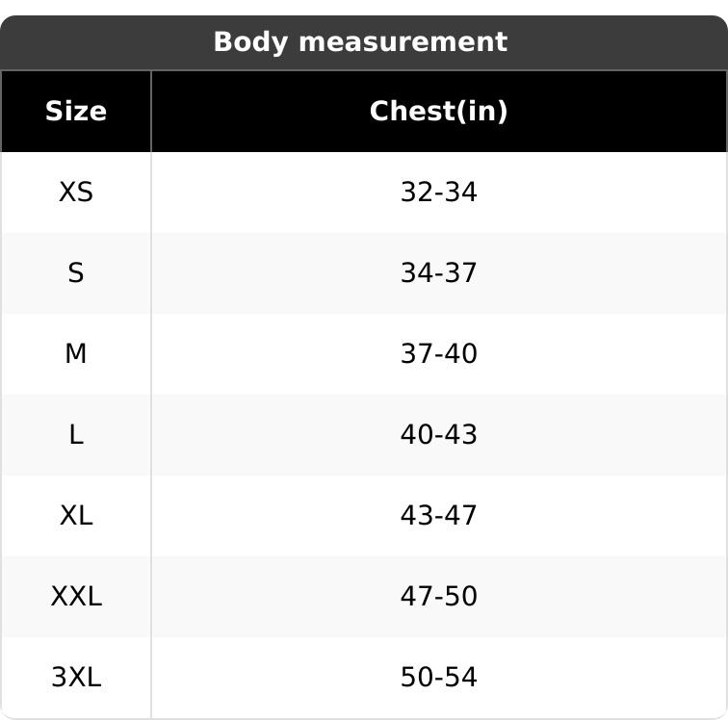
Task: Select the XL size cell
Action: [76, 516]
